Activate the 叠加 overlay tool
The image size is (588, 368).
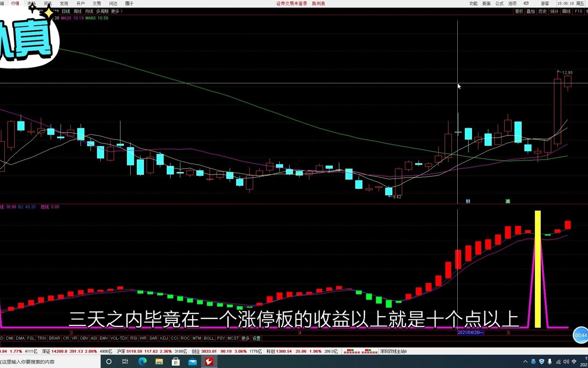point(530,11)
